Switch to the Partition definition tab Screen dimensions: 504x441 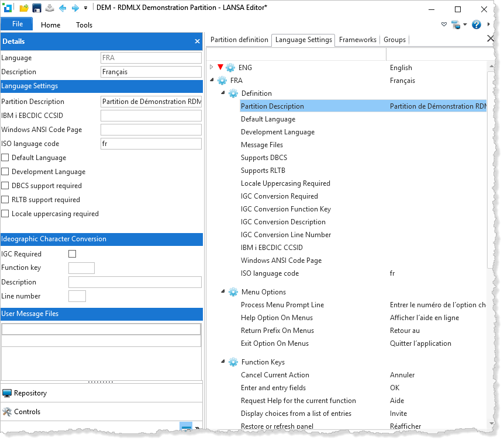coord(239,40)
